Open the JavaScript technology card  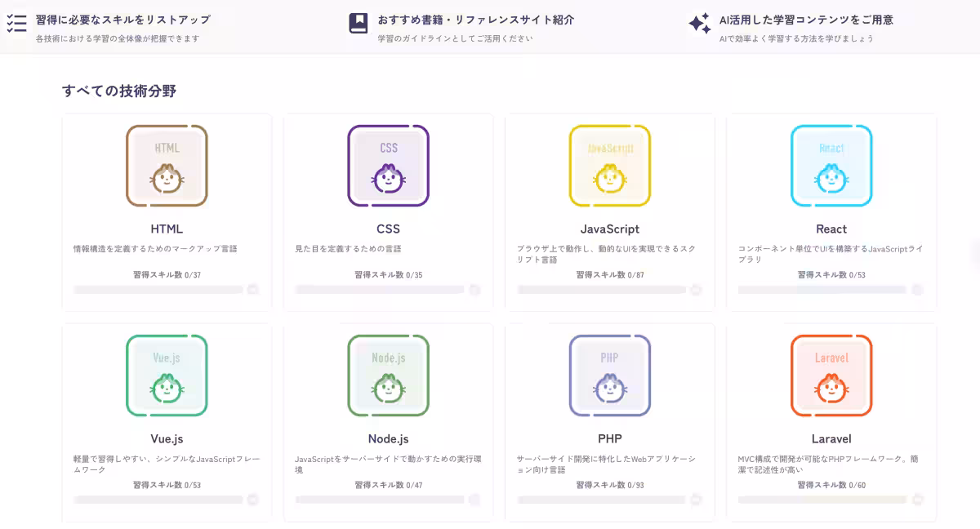coord(609,212)
